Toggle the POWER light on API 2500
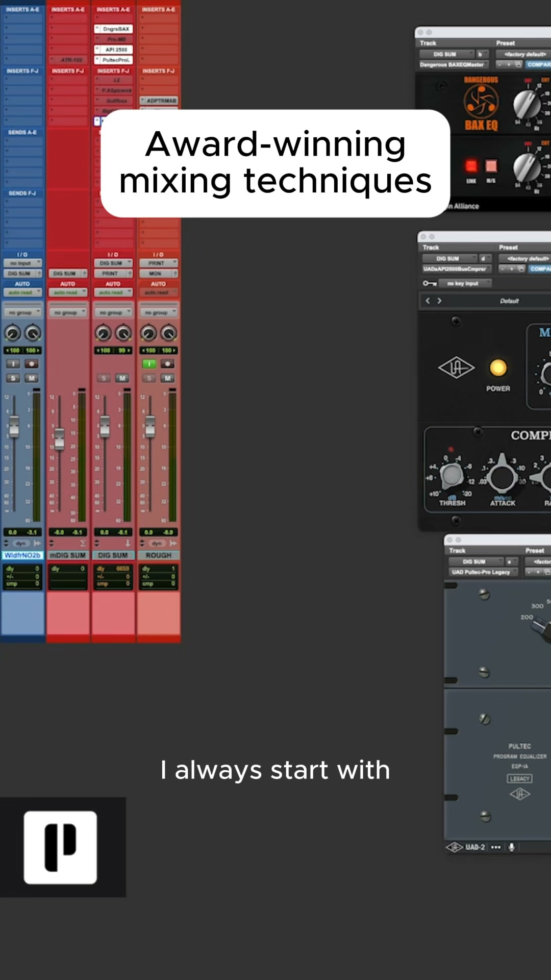 [x=498, y=367]
